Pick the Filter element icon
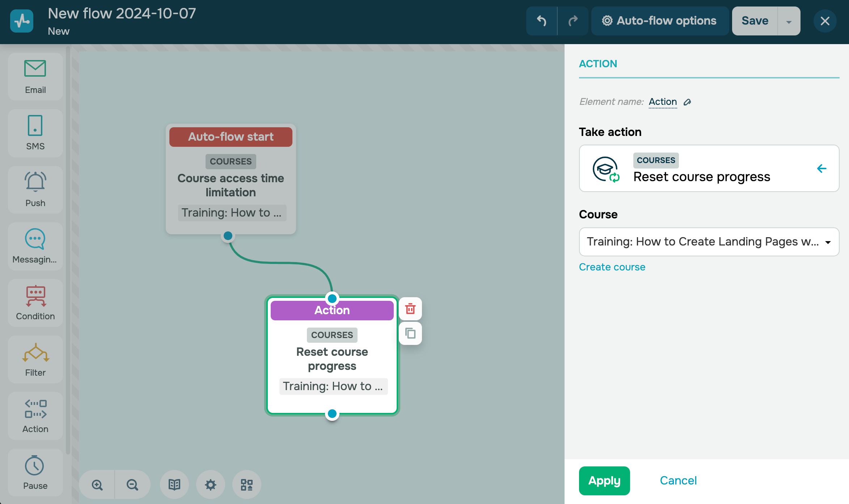 (35, 353)
